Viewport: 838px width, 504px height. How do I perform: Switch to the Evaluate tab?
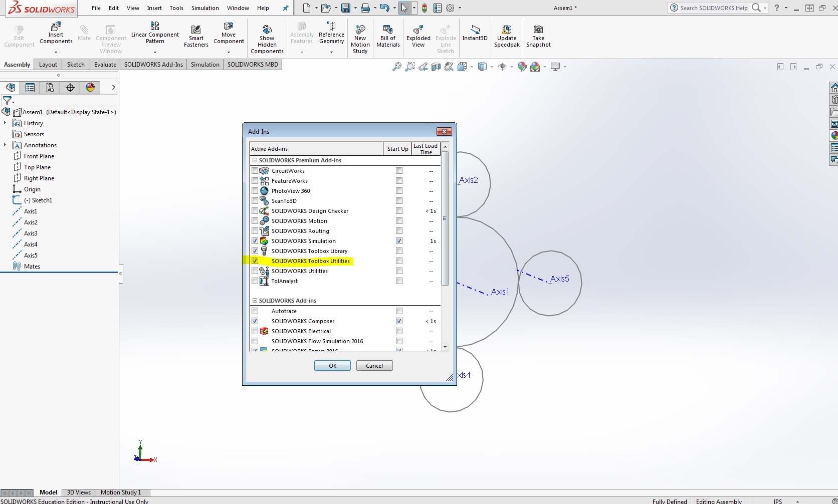(x=105, y=65)
